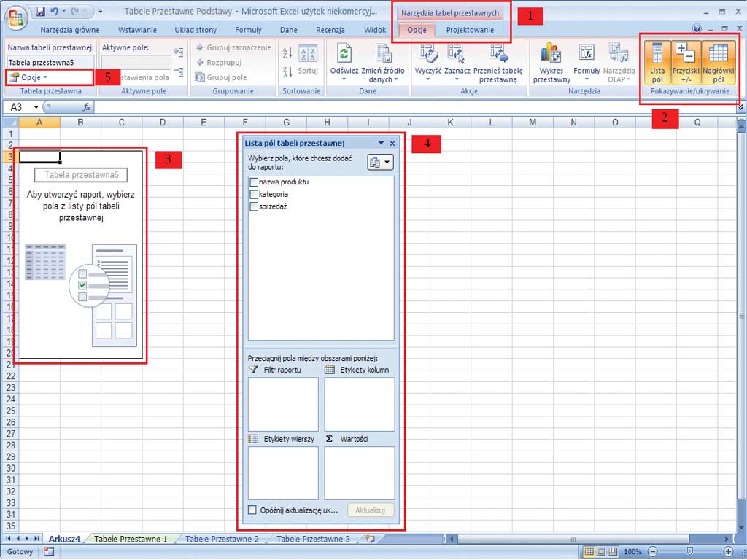Click the Wykres przestawny icon
Image resolution: width=747 pixels, height=560 pixels.
pos(551,54)
